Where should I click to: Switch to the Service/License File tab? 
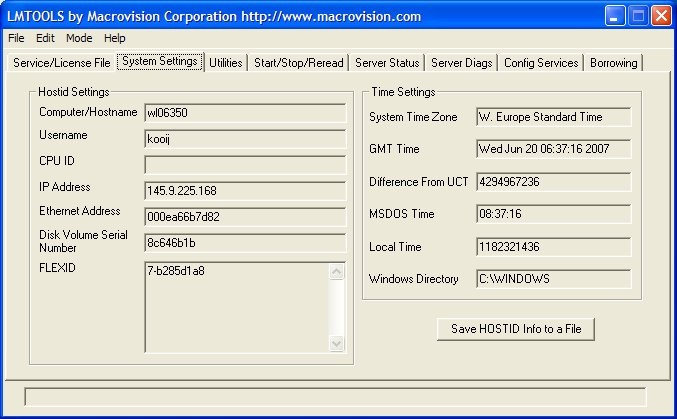(x=62, y=63)
